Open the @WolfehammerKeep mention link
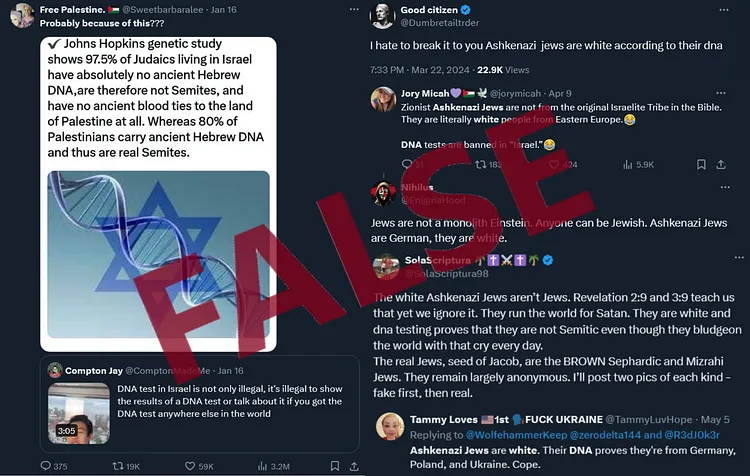The width and height of the screenshot is (750, 476). click(516, 435)
